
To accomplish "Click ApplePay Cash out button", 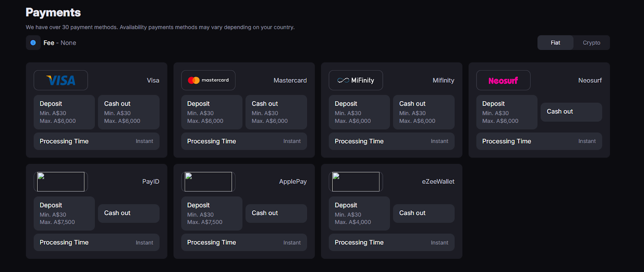I will [276, 213].
